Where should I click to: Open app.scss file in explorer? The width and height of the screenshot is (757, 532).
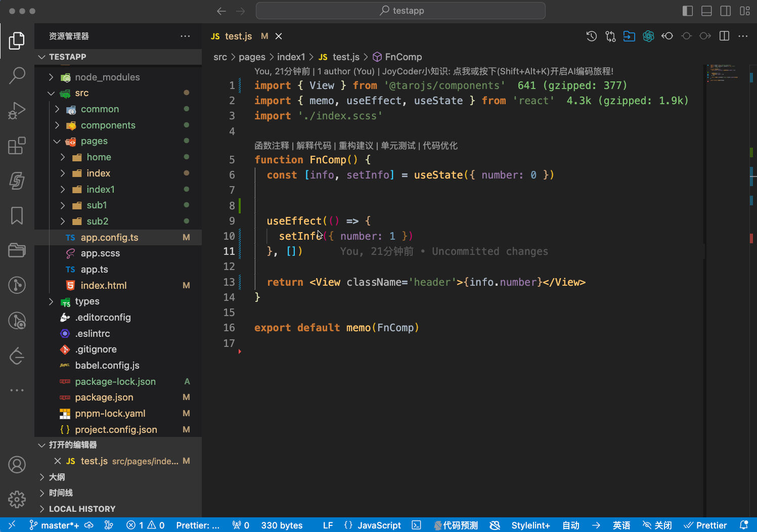pos(118,253)
